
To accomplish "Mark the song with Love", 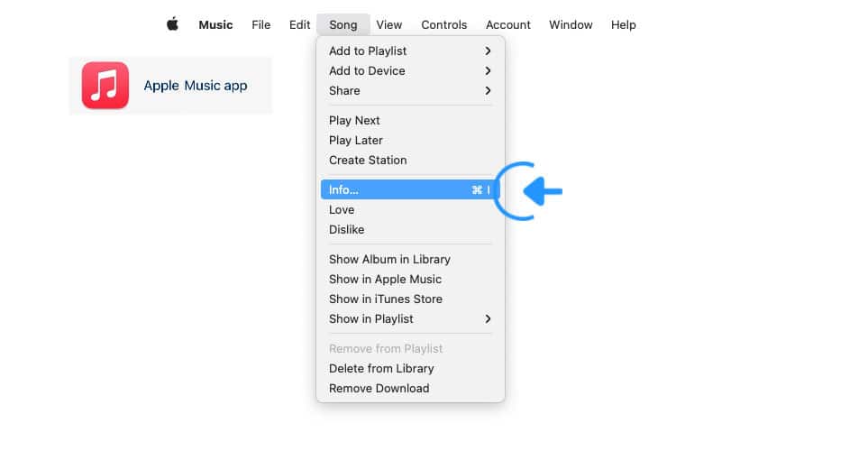I will point(410,209).
